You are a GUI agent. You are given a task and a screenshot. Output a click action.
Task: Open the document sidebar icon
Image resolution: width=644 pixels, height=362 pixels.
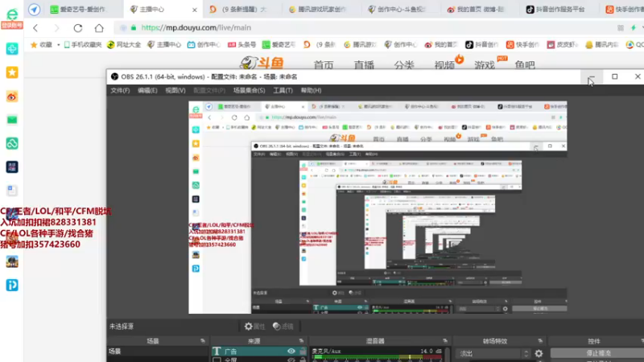12,191
